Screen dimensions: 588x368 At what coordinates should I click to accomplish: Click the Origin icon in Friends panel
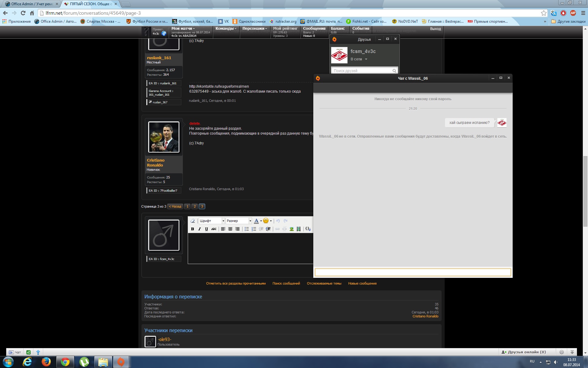[x=334, y=39]
